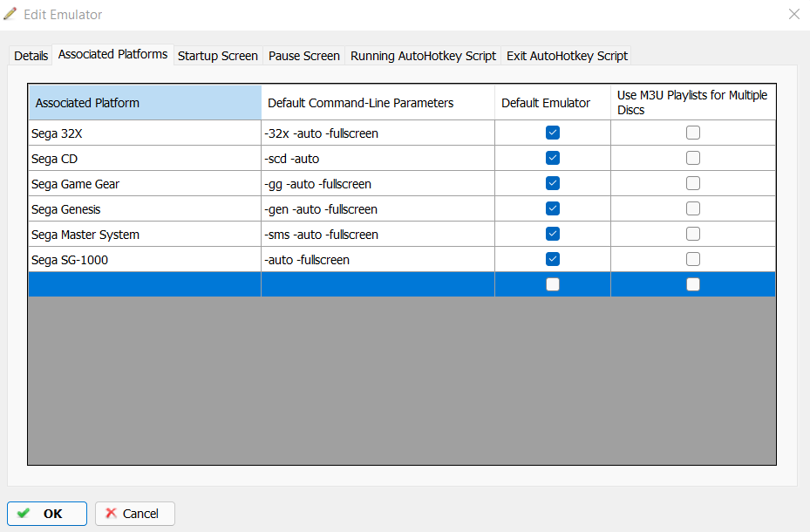Select the Sega Game Gear platform cell
810x532 pixels.
coord(145,184)
